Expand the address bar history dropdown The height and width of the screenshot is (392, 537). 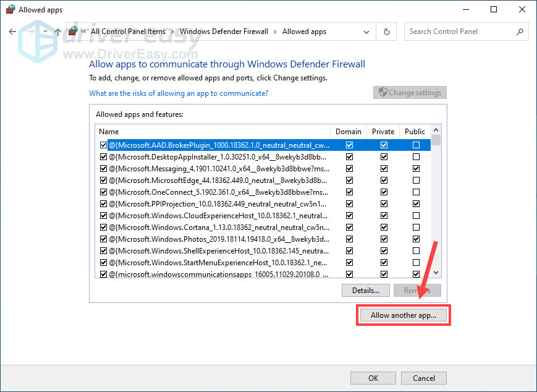tap(366, 32)
